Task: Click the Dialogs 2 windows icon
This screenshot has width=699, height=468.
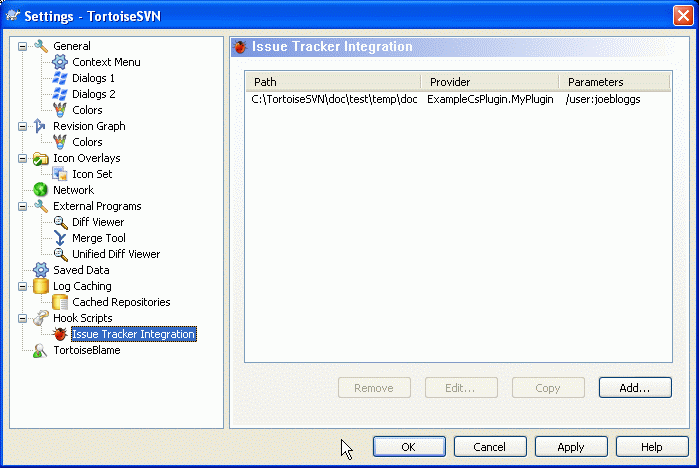Action: pyautogui.click(x=60, y=94)
